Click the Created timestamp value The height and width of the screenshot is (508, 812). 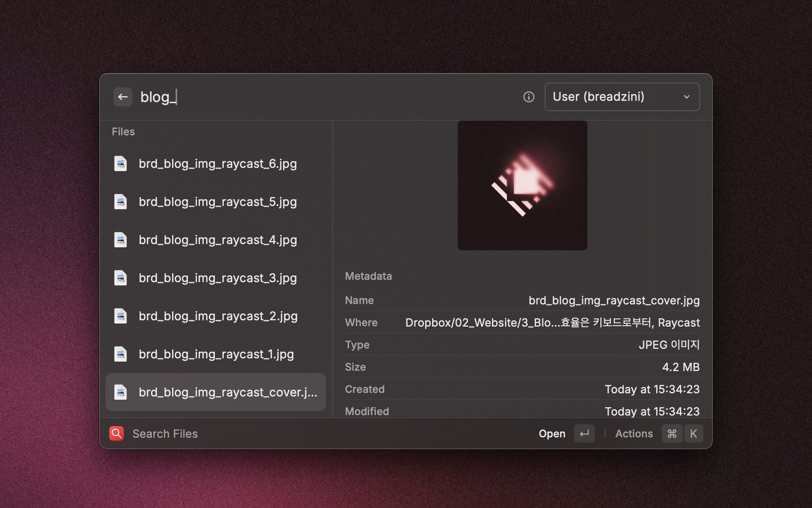coord(652,389)
